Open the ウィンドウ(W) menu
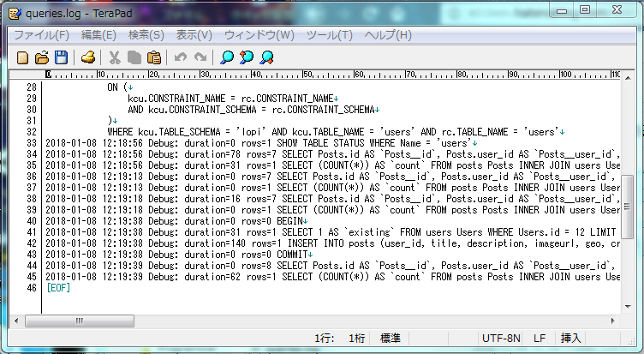 point(259,35)
